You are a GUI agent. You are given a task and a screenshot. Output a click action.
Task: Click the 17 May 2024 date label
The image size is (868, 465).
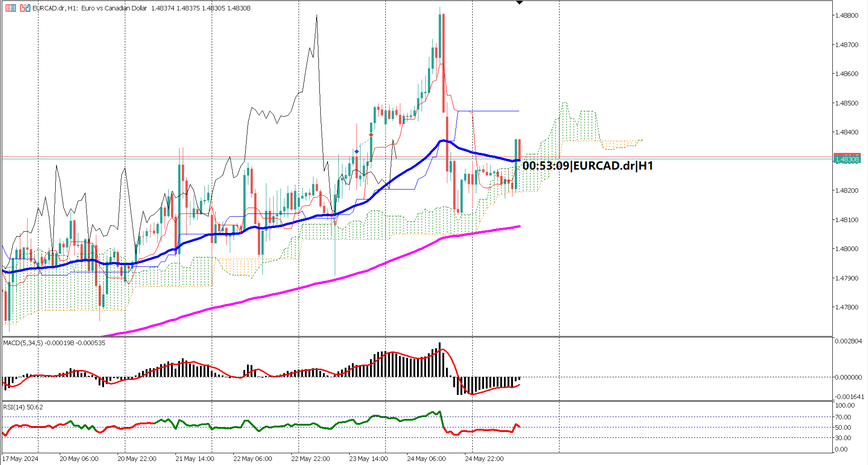20,458
